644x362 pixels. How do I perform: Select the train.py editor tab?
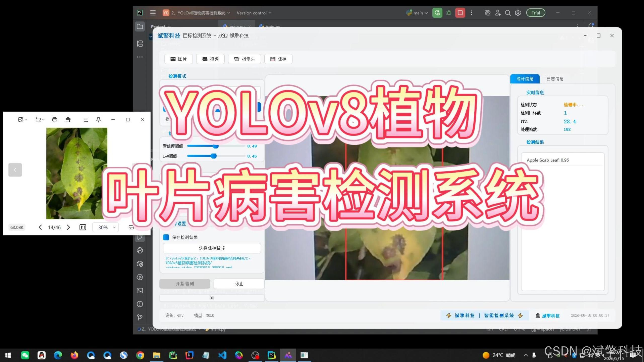pos(270,26)
